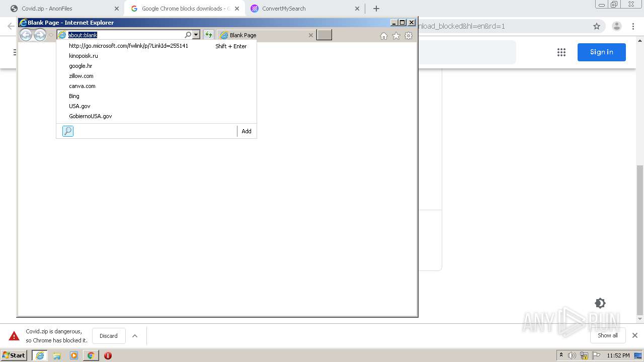Close the Covid.zip - AnonFiles tab
The height and width of the screenshot is (362, 644).
click(117, 9)
